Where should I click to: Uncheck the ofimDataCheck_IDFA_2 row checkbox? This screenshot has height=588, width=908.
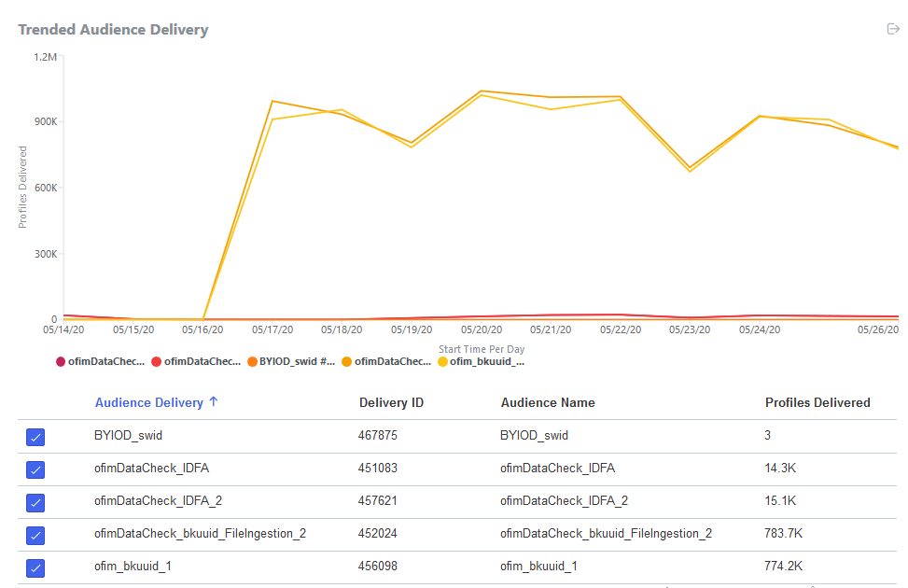(35, 502)
